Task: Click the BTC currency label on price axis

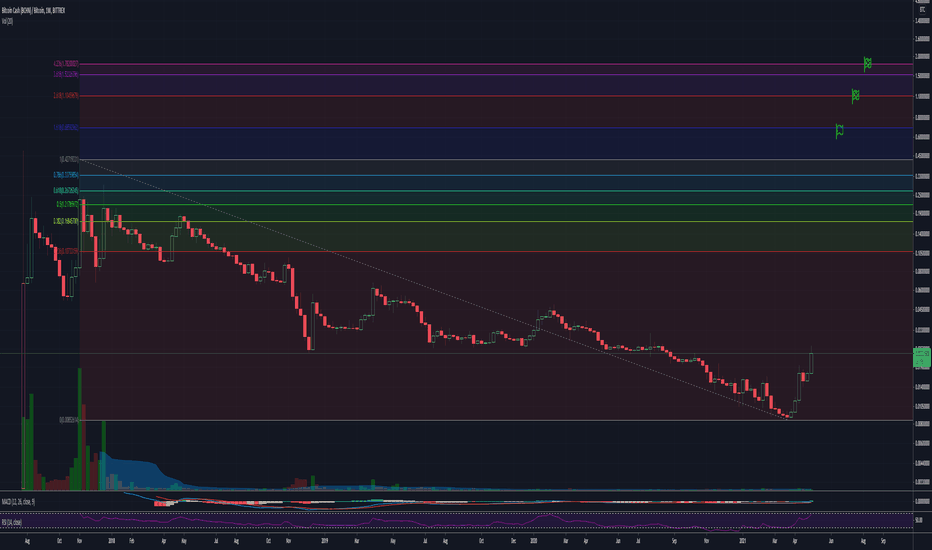Action: (922, 10)
